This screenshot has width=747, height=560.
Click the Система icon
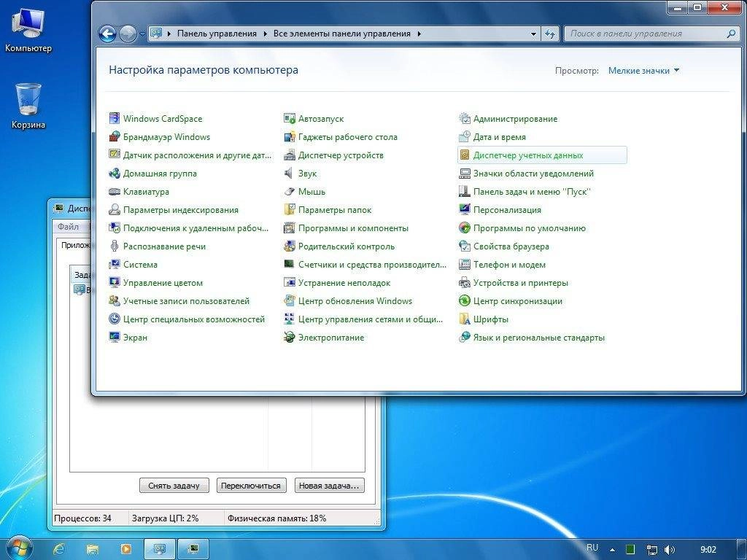click(115, 264)
